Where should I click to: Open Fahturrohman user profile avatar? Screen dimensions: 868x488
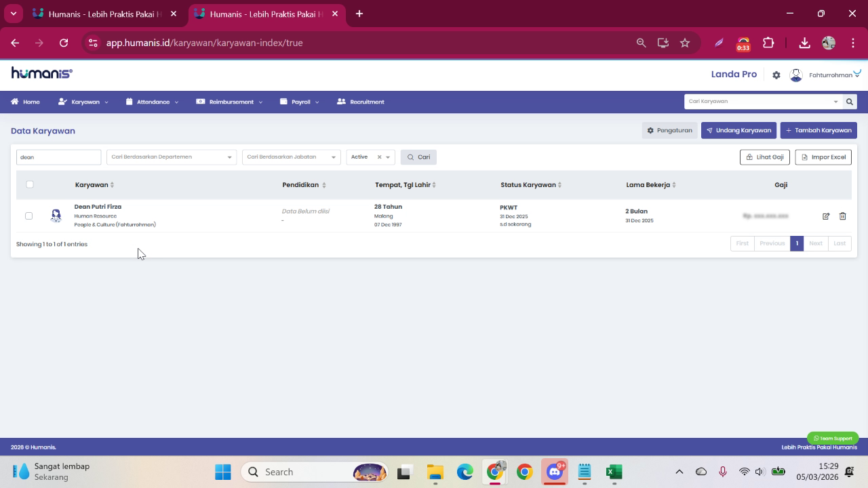796,75
